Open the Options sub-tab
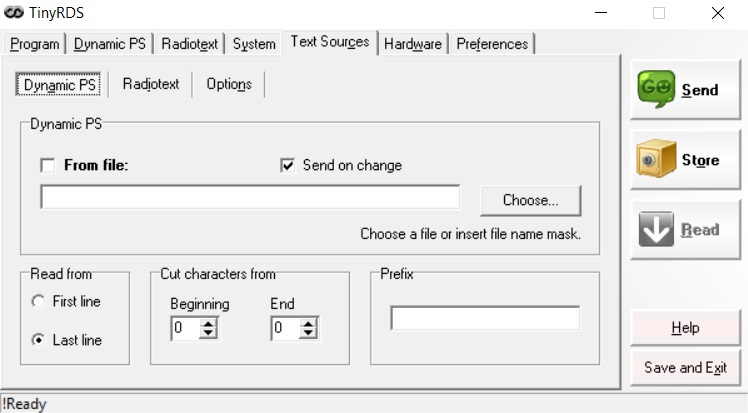 [x=229, y=84]
